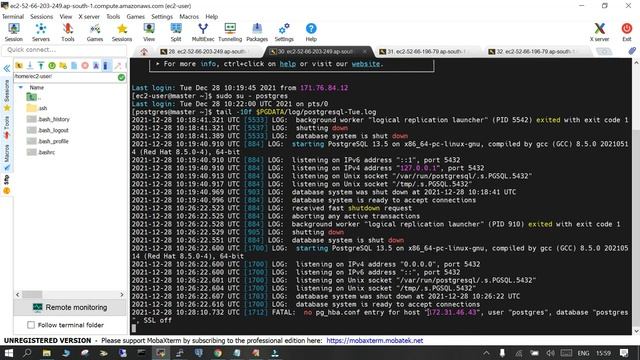Click the file list horizontal scrollbar thumb

click(32, 294)
